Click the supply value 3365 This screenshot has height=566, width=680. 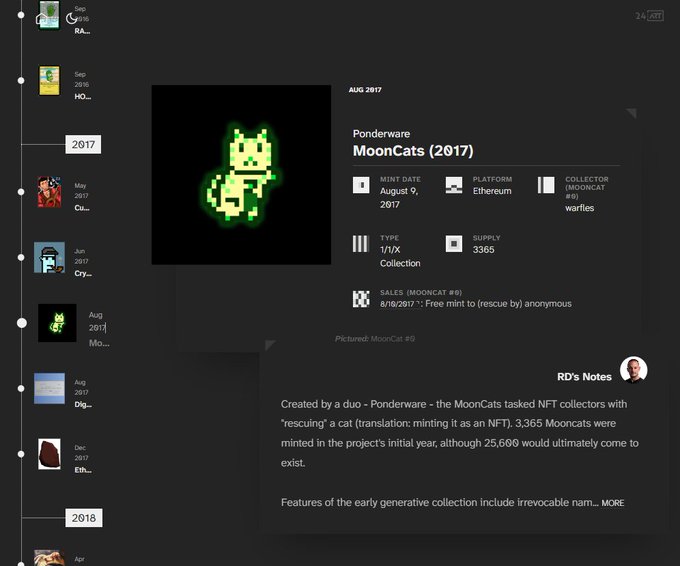pos(484,250)
